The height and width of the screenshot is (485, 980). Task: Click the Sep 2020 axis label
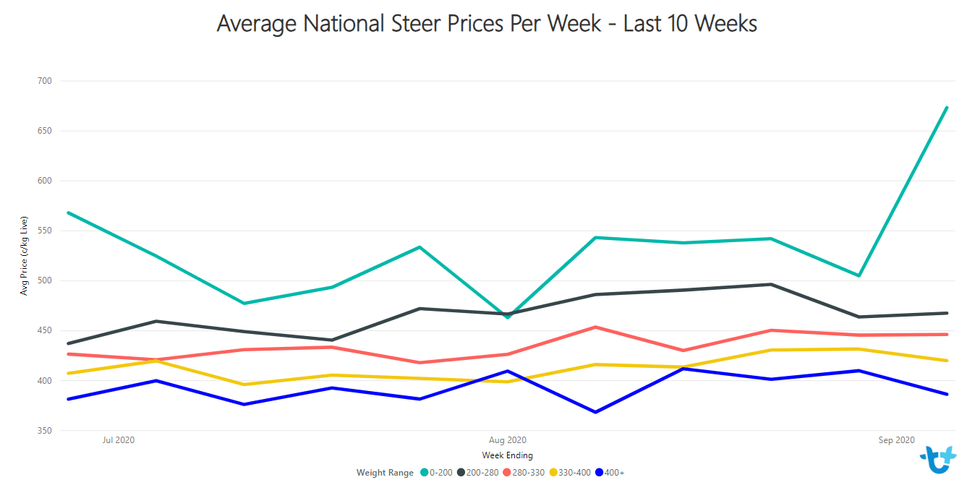coord(897,440)
